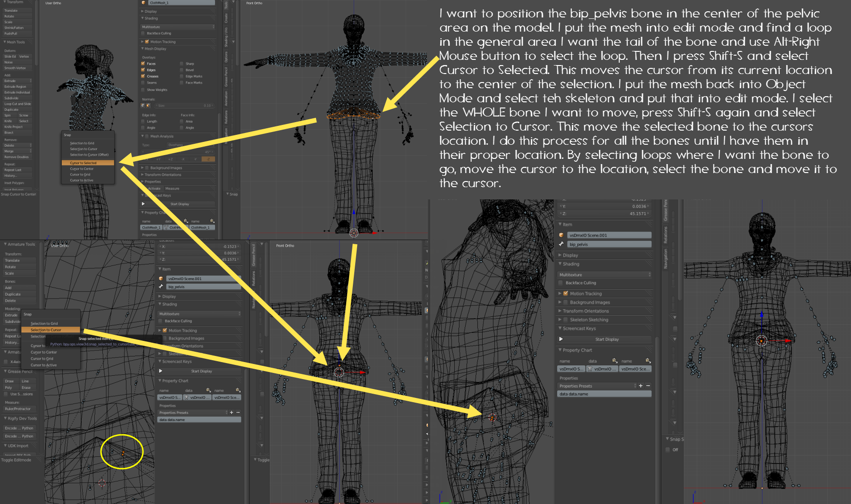851x504 pixels.
Task: Click the bip_pelvis name field above Skeleton Sketching
Action: coord(609,244)
